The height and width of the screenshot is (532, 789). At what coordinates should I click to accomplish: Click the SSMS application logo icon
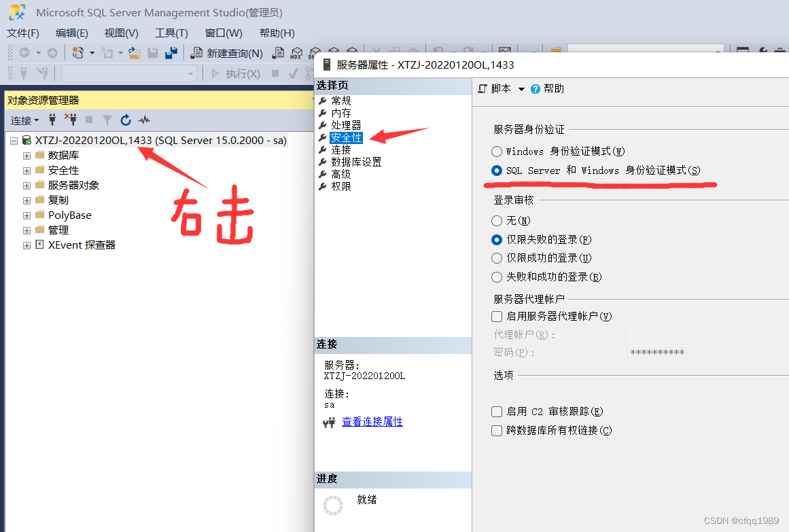tap(17, 12)
